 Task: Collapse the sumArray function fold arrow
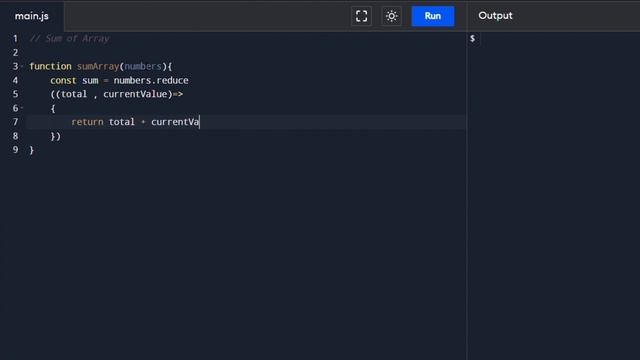coord(22,66)
